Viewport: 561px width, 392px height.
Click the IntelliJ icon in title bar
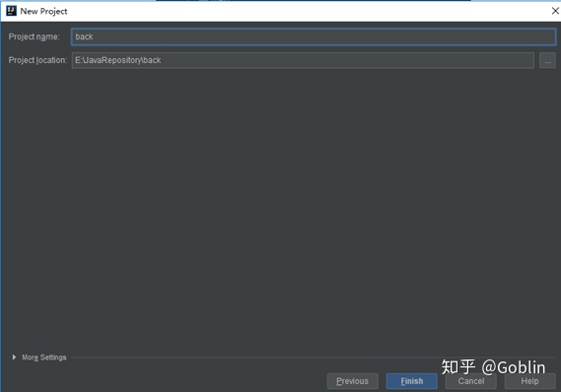tap(11, 11)
